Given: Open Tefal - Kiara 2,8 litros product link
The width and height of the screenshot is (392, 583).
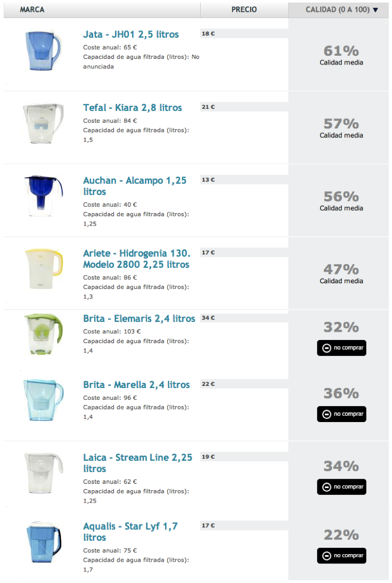Looking at the screenshot, I should pyautogui.click(x=132, y=108).
